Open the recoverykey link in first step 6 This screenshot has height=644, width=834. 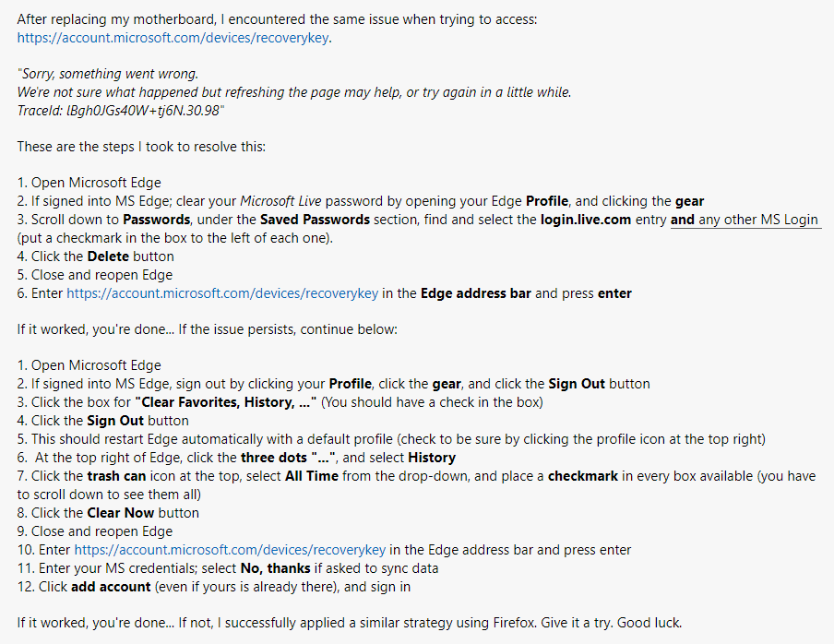click(222, 293)
